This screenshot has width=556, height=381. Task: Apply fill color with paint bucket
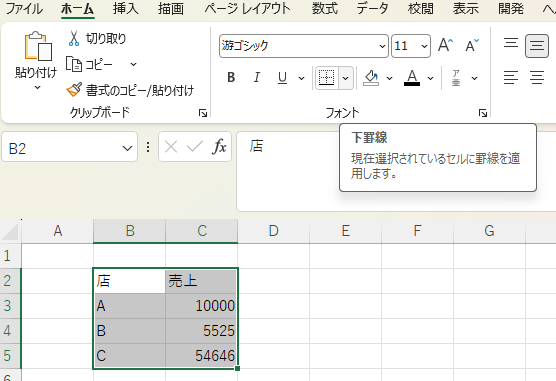click(371, 78)
